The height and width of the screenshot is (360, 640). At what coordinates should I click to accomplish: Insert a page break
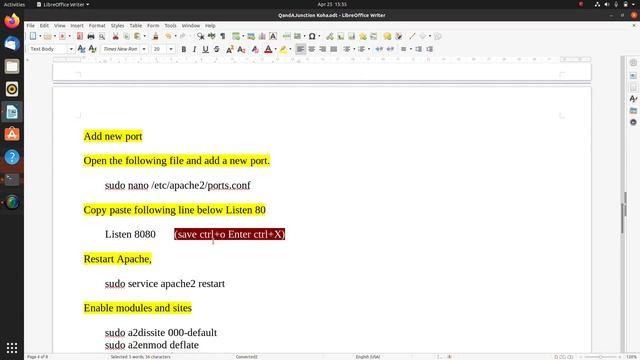[287, 36]
